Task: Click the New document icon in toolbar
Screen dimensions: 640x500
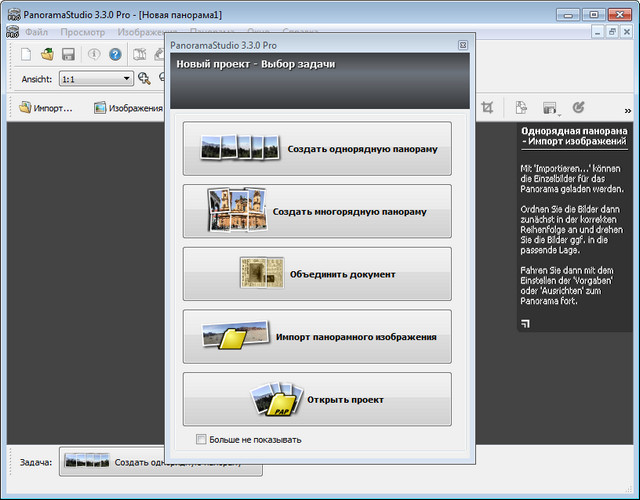Action: [x=27, y=54]
